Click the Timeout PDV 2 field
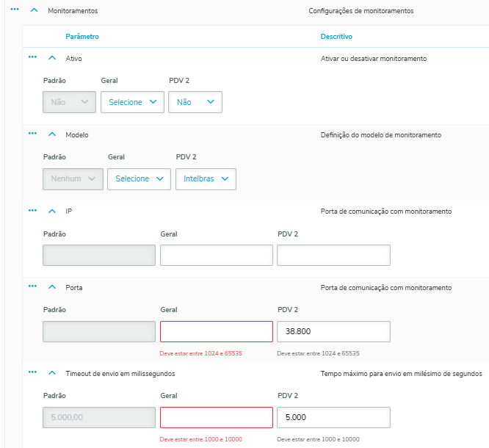Image resolution: width=489 pixels, height=448 pixels. 333,417
